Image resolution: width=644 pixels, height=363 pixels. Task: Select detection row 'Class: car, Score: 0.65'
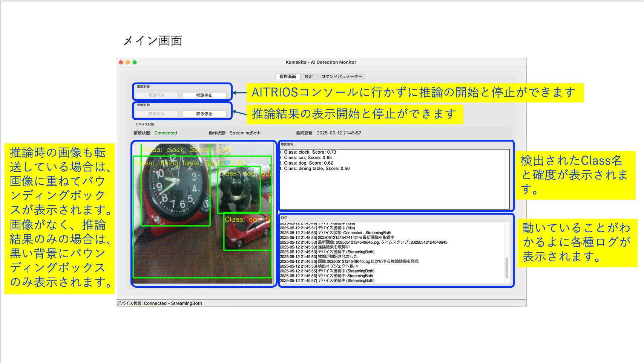click(x=305, y=158)
